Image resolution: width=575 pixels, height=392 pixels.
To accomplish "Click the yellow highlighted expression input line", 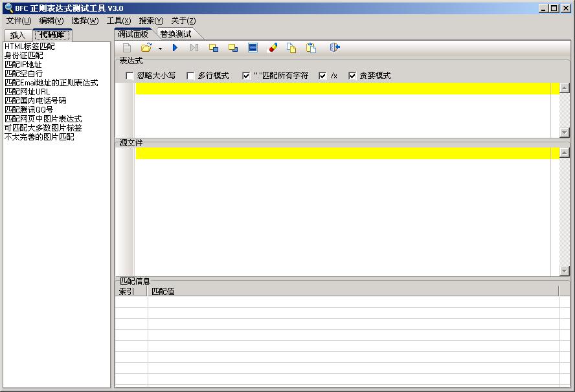I will [x=343, y=89].
